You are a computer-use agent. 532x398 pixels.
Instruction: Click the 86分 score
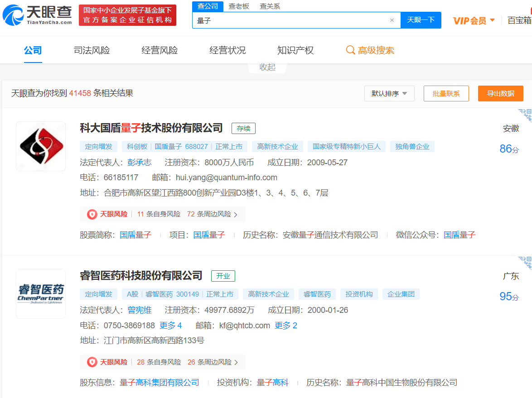(x=509, y=149)
